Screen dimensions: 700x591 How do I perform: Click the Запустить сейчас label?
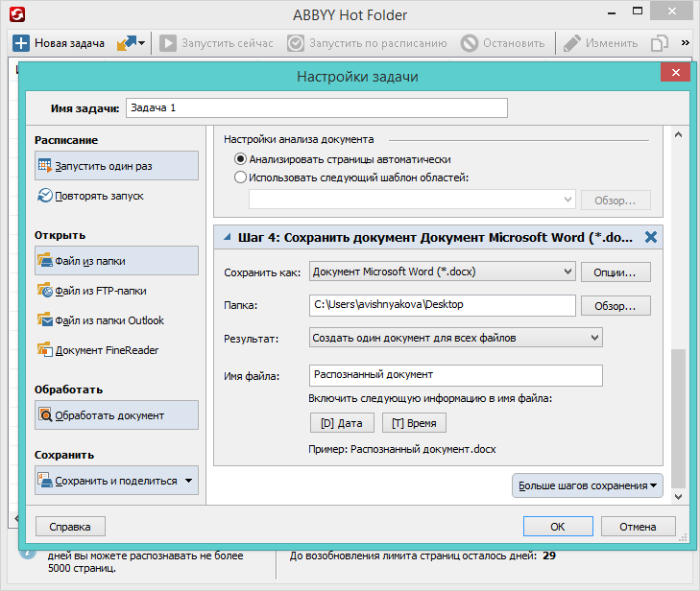tap(228, 43)
